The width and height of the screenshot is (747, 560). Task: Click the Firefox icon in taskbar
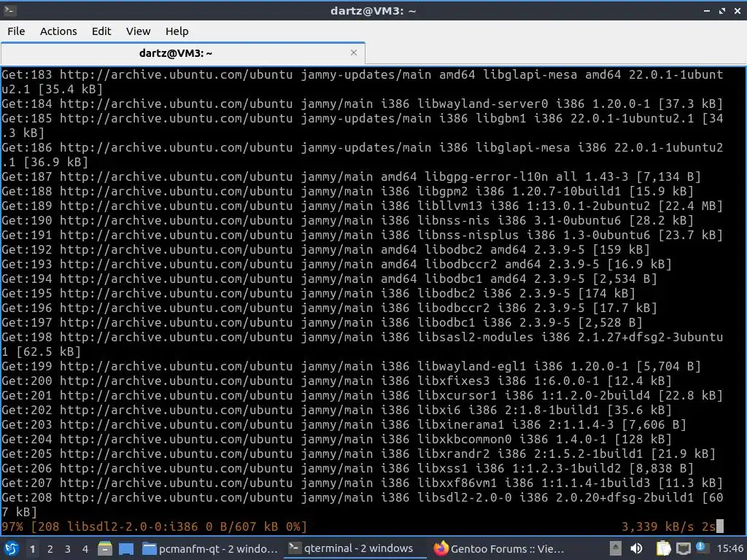(x=441, y=548)
